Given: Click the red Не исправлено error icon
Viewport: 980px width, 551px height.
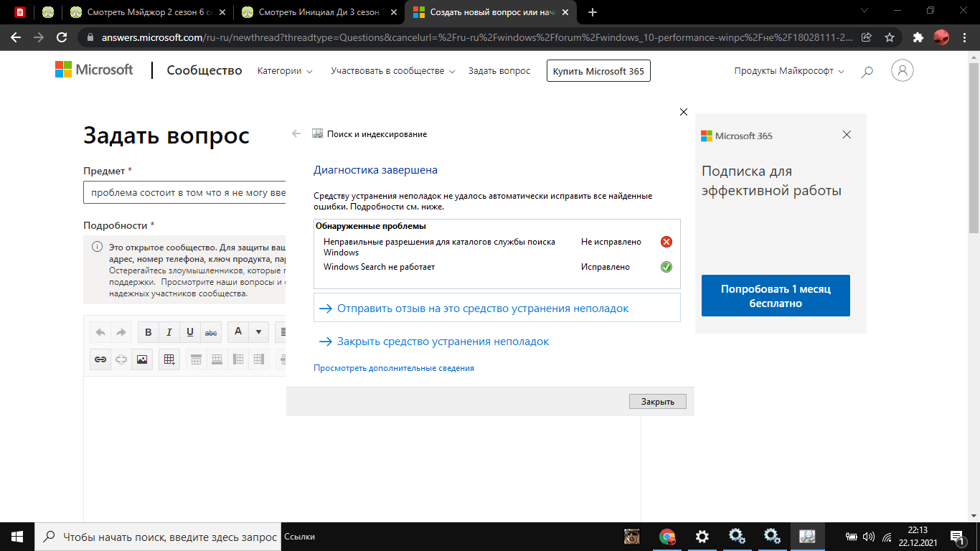Looking at the screenshot, I should coord(666,242).
